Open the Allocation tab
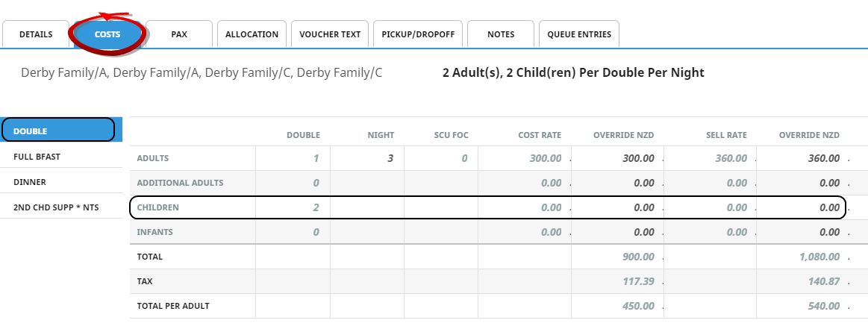Viewport: 868px width, 329px height. point(252,34)
